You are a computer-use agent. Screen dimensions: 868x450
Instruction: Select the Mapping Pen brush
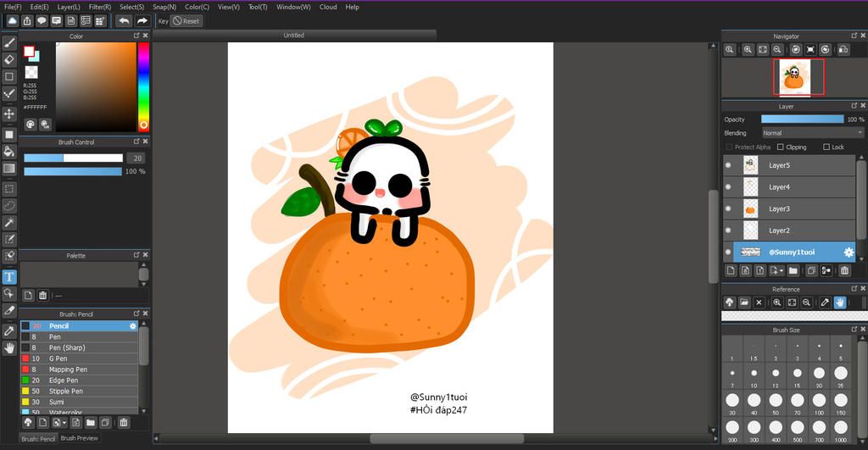coord(79,369)
